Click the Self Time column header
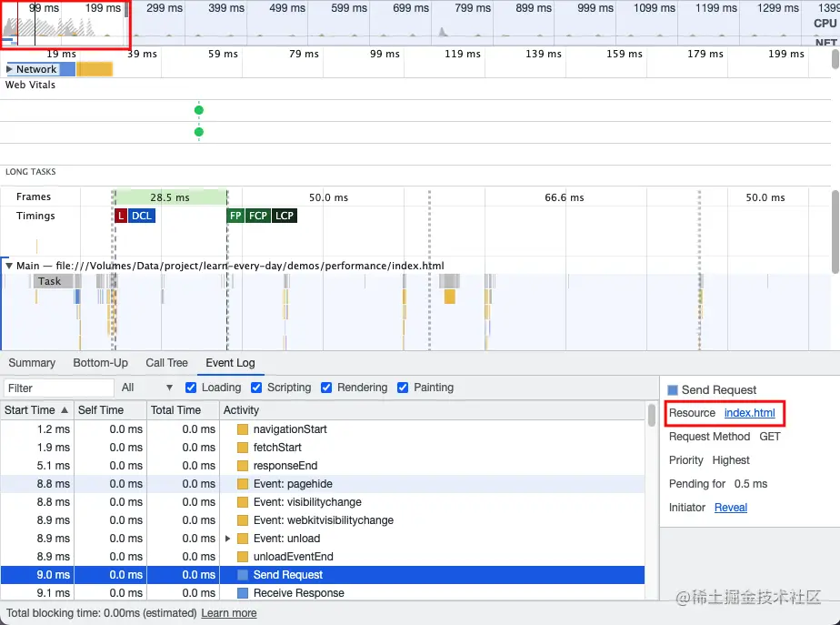Image resolution: width=840 pixels, height=625 pixels. coord(110,410)
